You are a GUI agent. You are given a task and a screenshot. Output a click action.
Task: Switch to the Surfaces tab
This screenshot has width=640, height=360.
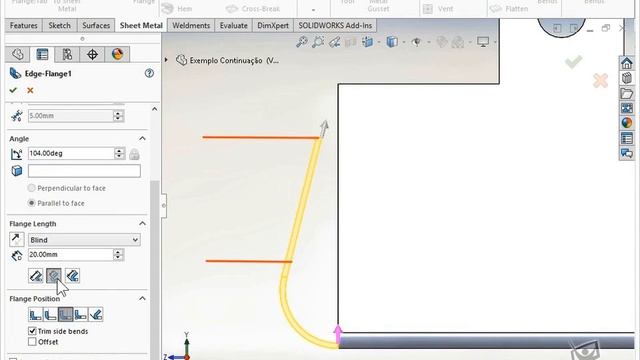pos(96,25)
